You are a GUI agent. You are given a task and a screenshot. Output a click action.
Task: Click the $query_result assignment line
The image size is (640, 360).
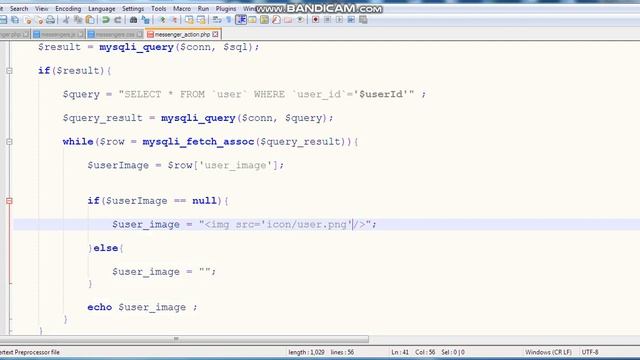click(x=198, y=118)
